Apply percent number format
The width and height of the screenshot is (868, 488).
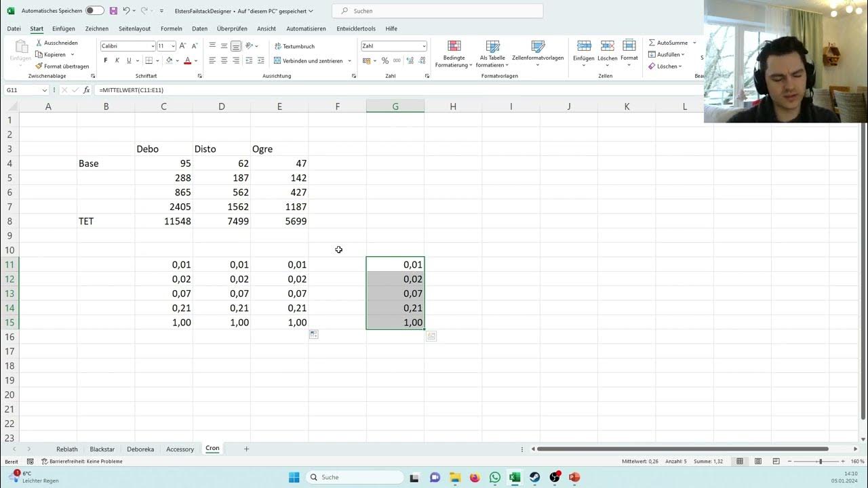coord(384,60)
